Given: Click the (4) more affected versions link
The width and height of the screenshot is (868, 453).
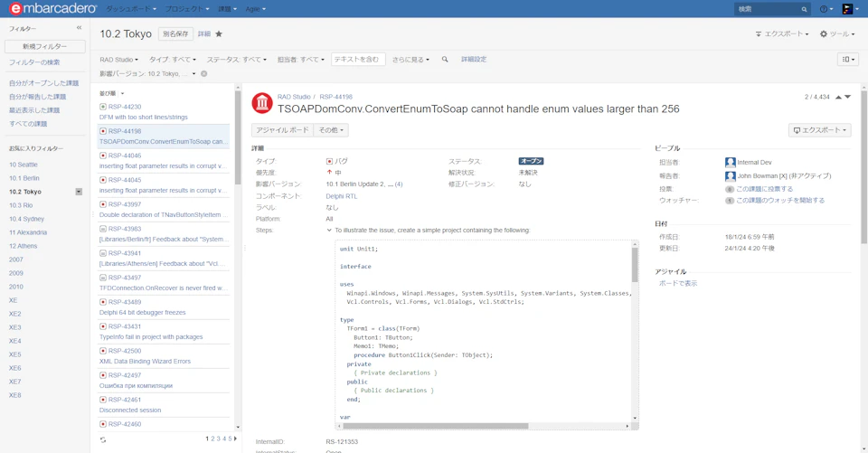Looking at the screenshot, I should coord(399,184).
